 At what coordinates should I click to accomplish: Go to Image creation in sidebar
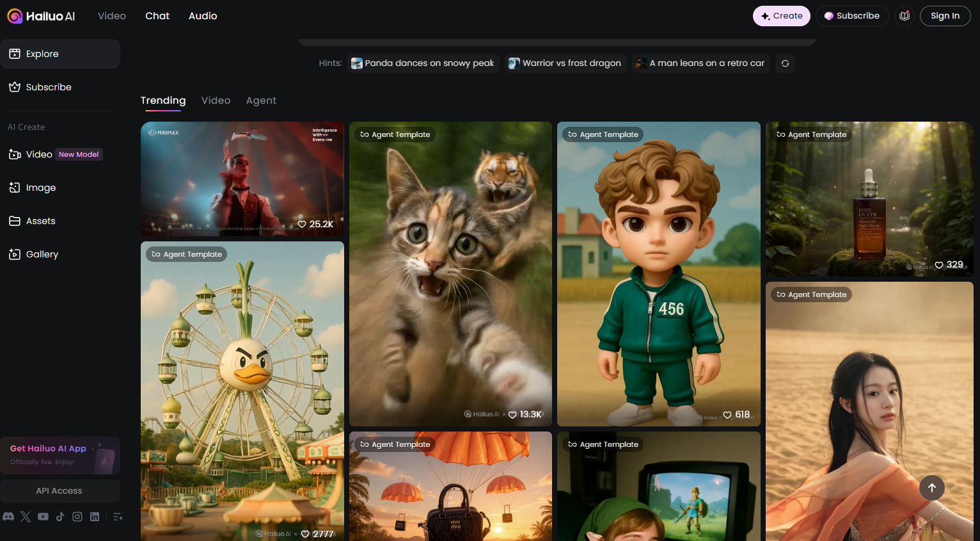click(x=60, y=188)
